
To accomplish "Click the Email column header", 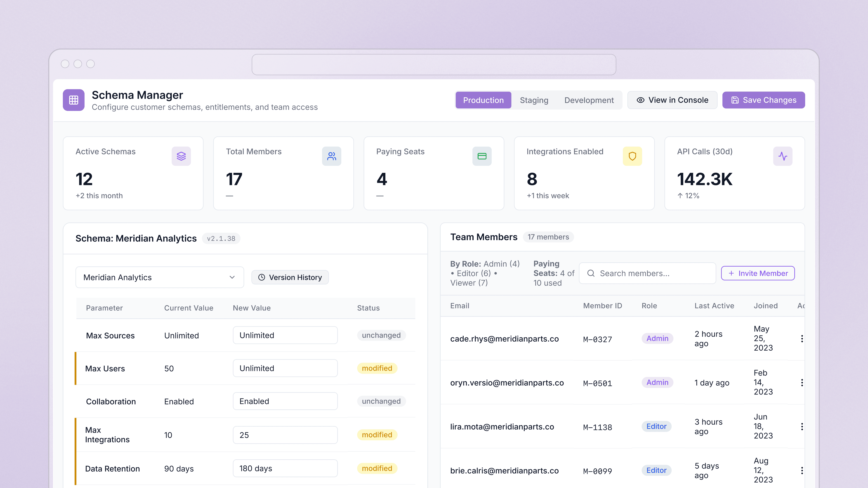I will coord(460,305).
